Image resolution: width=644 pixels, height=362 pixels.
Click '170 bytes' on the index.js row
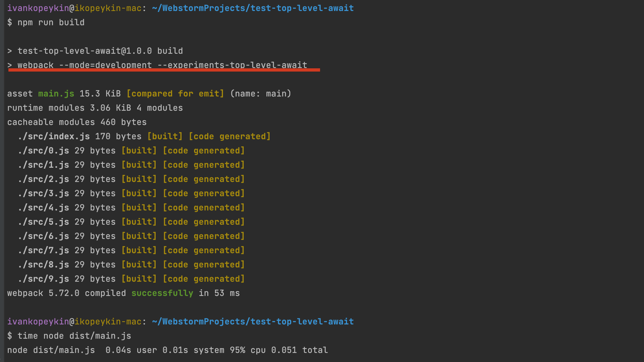click(118, 136)
